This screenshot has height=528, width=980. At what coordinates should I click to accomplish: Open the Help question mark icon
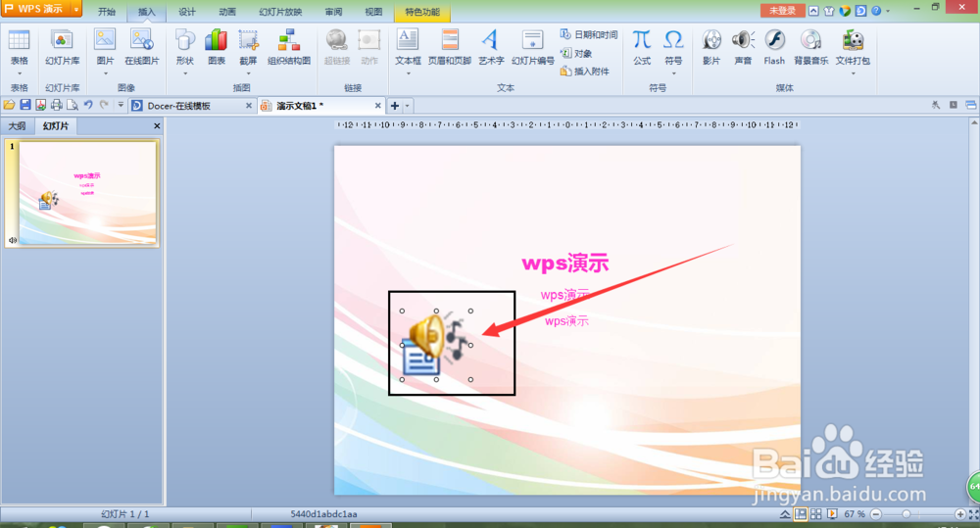(x=876, y=11)
